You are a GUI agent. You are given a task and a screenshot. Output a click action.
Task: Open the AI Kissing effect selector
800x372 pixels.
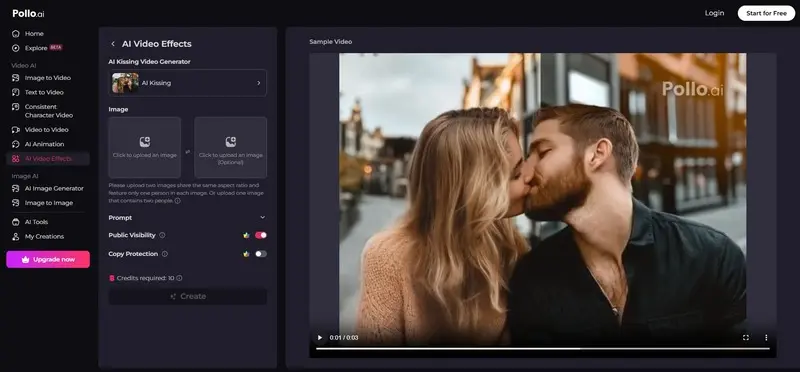click(x=187, y=83)
